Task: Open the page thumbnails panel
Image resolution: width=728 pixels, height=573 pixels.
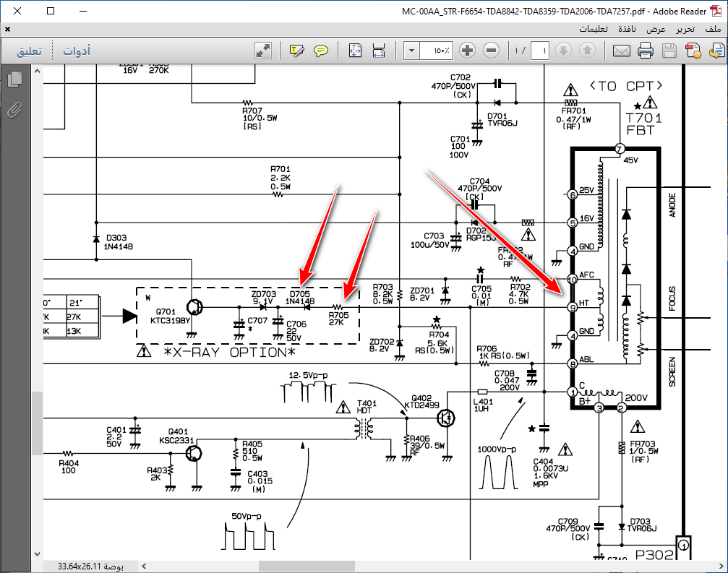Action: click(15, 79)
